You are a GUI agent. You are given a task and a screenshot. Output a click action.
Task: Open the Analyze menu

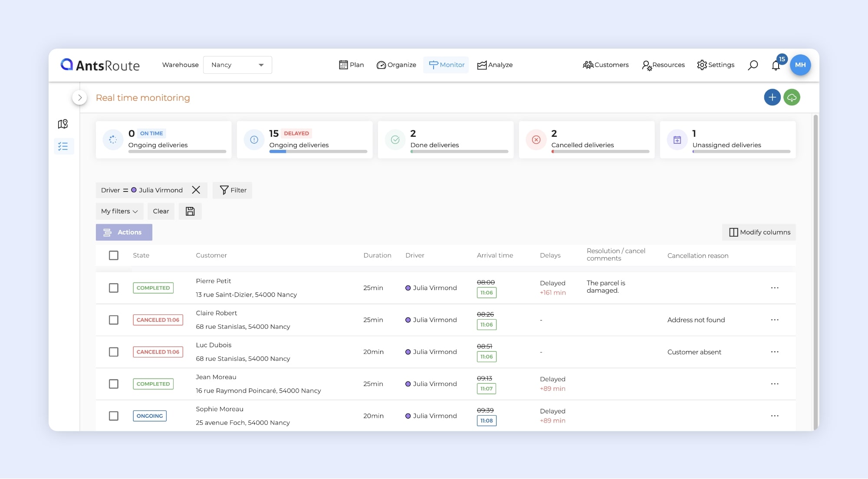(495, 65)
